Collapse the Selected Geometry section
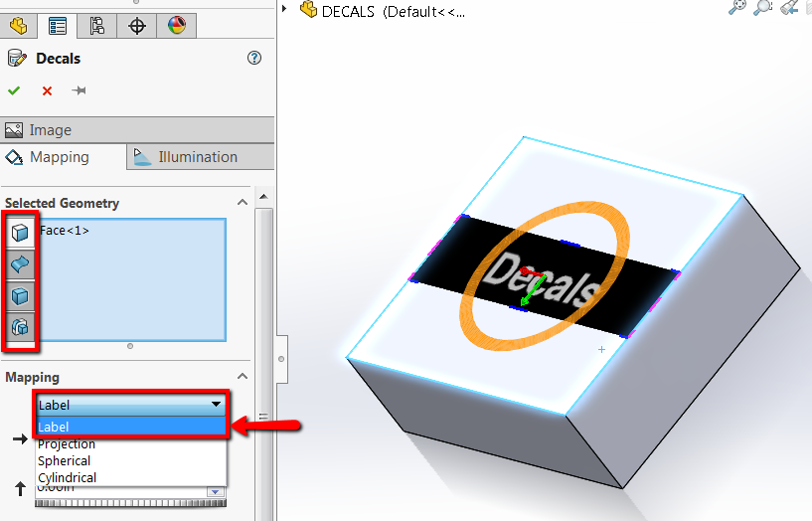812x521 pixels. pyautogui.click(x=243, y=203)
